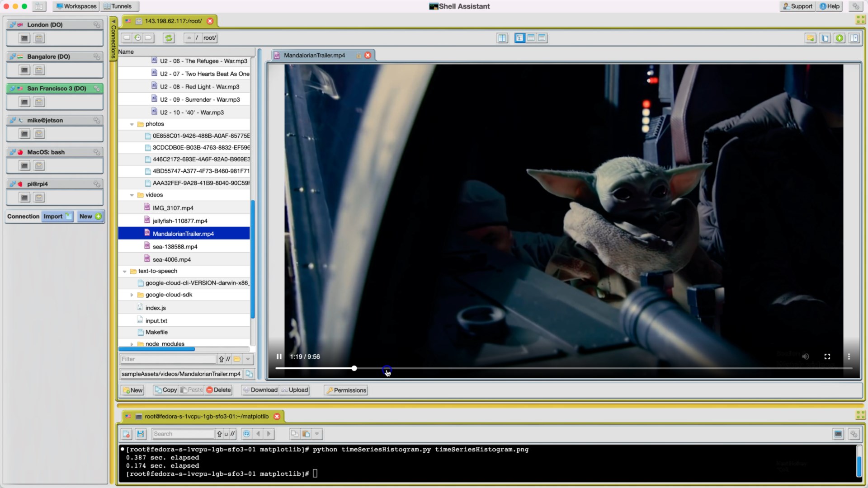Enter fullscreen video mode
The height and width of the screenshot is (488, 868).
pos(827,357)
